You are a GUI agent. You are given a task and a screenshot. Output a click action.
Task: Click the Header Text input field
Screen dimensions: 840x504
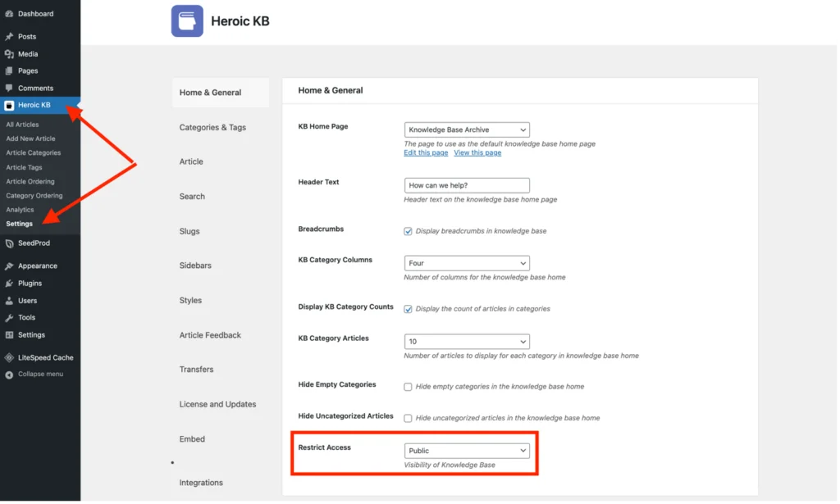[x=468, y=186]
